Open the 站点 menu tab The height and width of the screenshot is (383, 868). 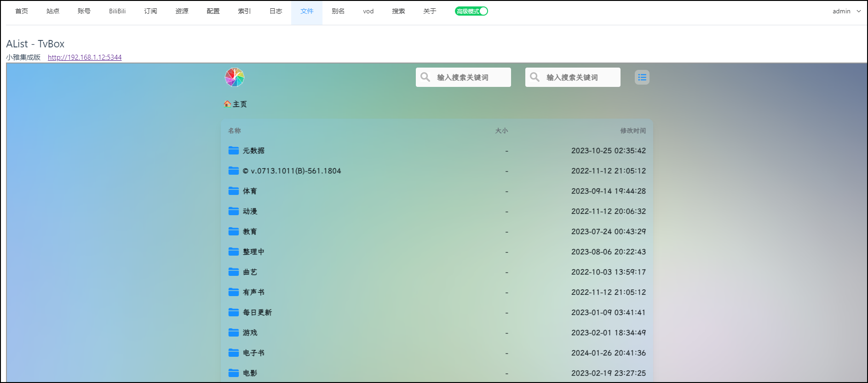point(53,11)
